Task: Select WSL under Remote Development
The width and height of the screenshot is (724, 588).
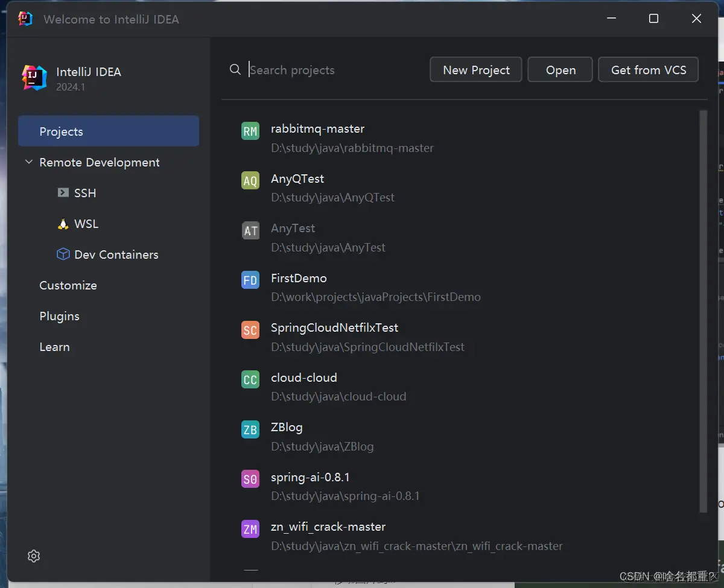Action: [86, 224]
